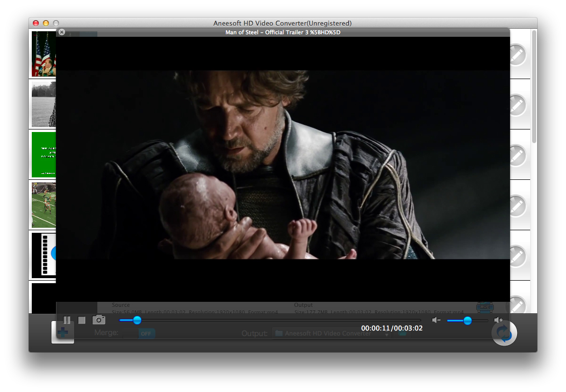Screen dimensions: 566x392
Task: Select the grassy field video thumbnail
Action: [44, 104]
